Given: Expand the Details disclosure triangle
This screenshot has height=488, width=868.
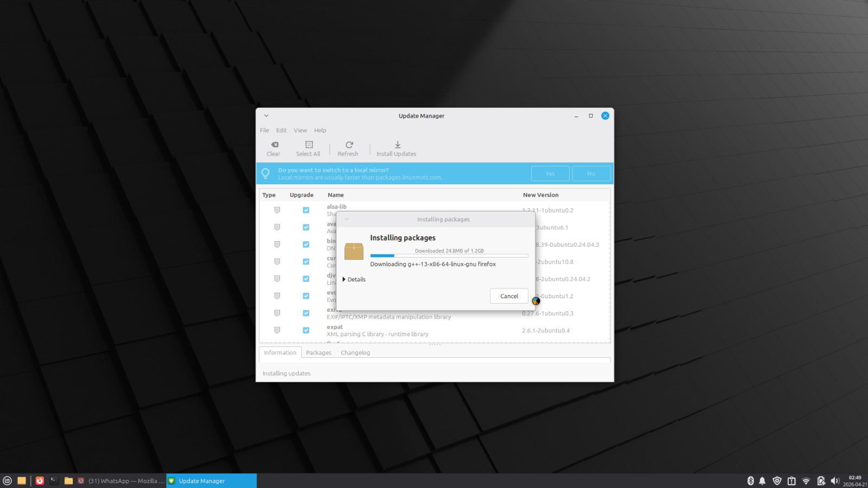Looking at the screenshot, I should (x=344, y=279).
